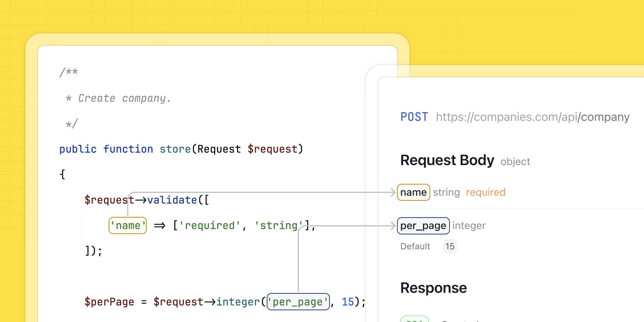Click the https://companies.com/api/company URL
Image resolution: width=644 pixels, height=322 pixels.
point(532,117)
